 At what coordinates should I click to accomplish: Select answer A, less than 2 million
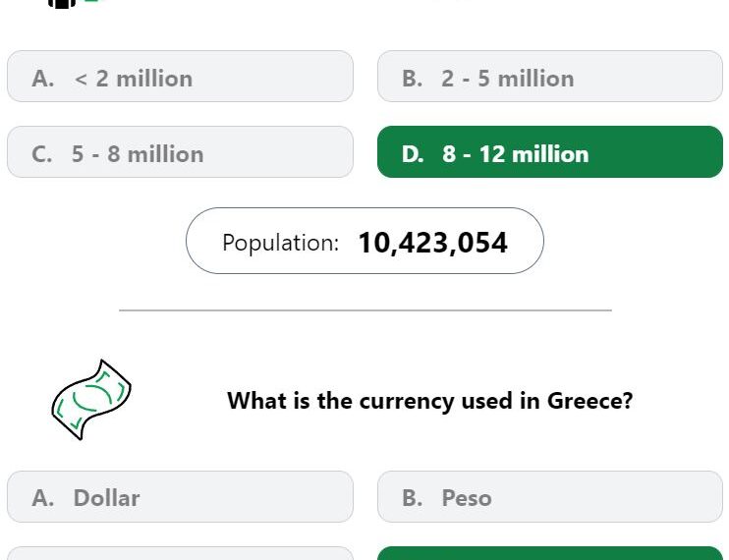tap(181, 77)
